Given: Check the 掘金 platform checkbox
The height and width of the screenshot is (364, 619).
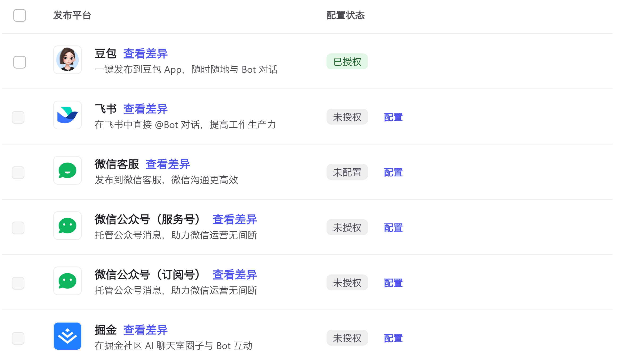Looking at the screenshot, I should coord(18,338).
